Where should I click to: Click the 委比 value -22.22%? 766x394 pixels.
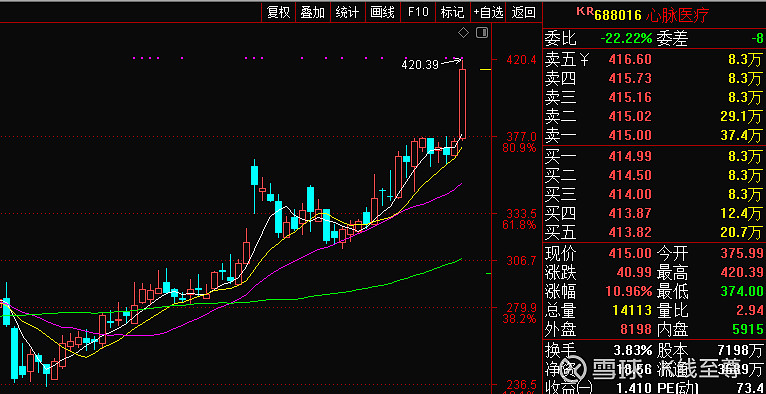click(626, 38)
